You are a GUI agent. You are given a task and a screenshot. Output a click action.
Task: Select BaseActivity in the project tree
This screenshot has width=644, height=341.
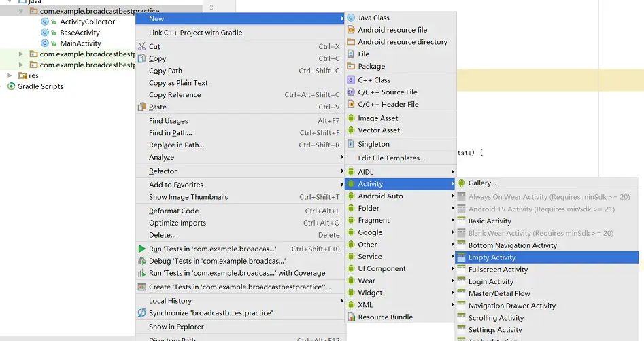pyautogui.click(x=80, y=33)
